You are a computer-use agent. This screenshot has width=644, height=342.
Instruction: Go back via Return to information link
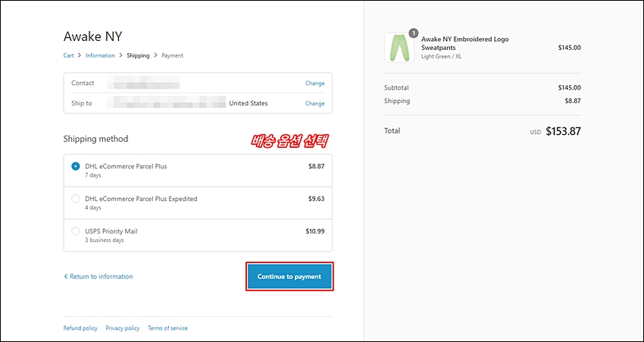coord(101,277)
